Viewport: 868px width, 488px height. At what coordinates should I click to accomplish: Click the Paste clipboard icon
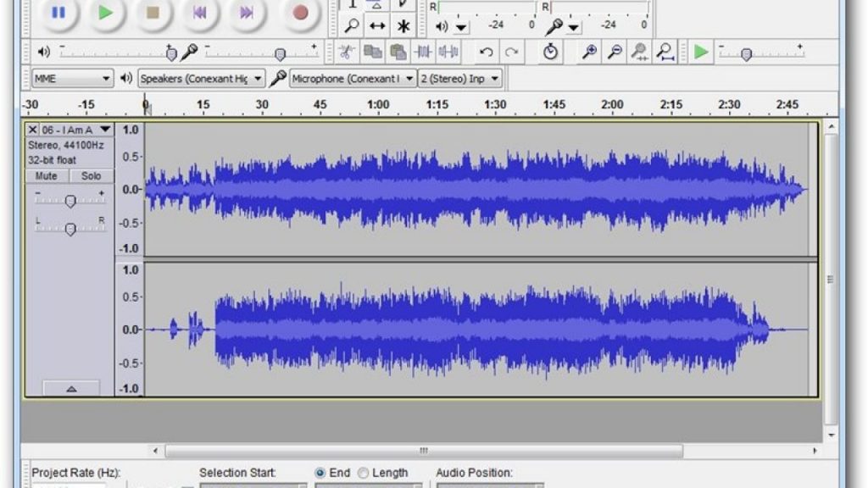(398, 52)
